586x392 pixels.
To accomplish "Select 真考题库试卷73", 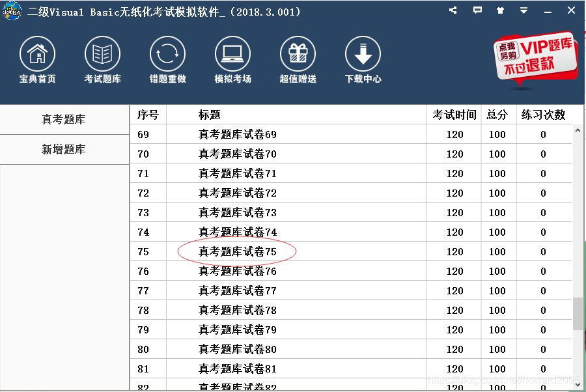I will [237, 213].
